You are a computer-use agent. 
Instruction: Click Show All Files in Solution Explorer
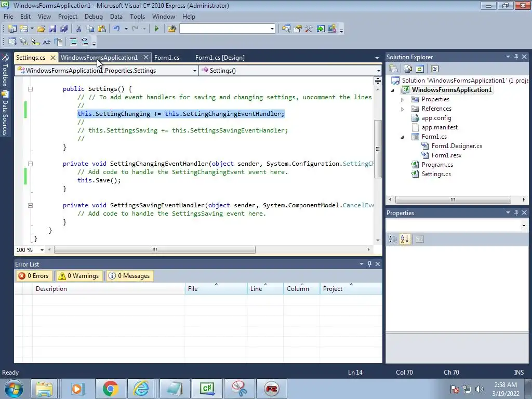tap(408, 69)
